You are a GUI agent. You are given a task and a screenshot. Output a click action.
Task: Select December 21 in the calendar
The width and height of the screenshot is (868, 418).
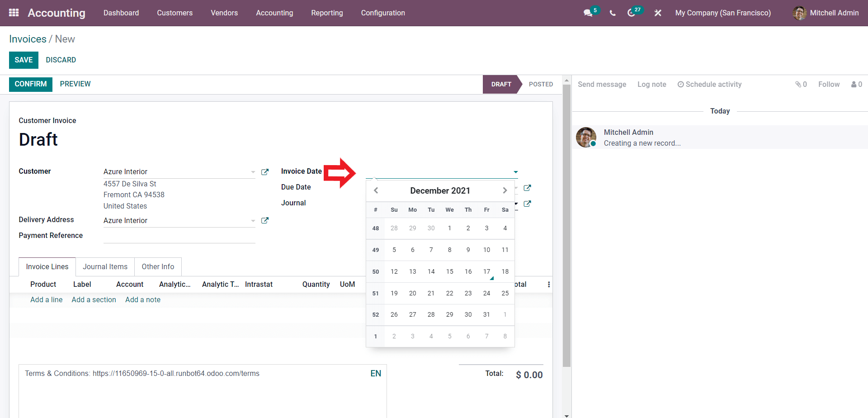431,293
